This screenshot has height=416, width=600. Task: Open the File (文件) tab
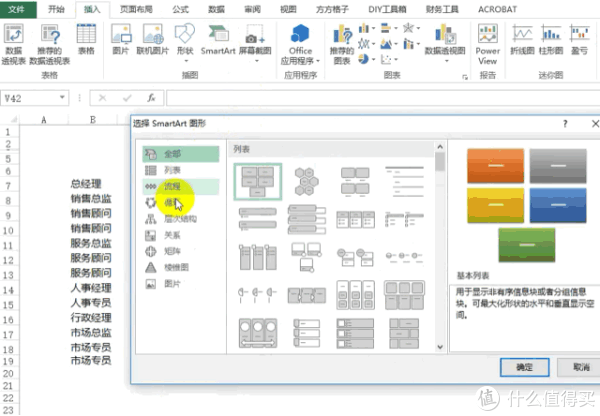pos(18,9)
